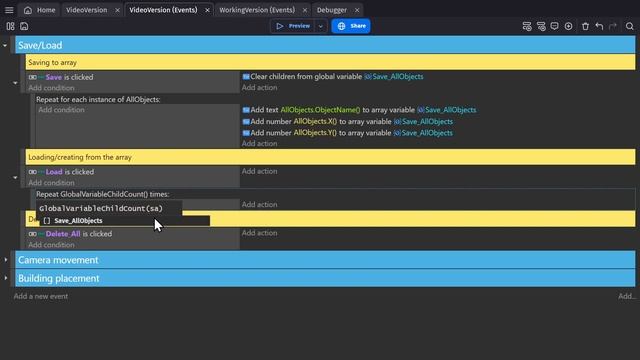The width and height of the screenshot is (640, 360).
Task: Click mouse condition icon beside Delete_All
Action: (x=33, y=234)
